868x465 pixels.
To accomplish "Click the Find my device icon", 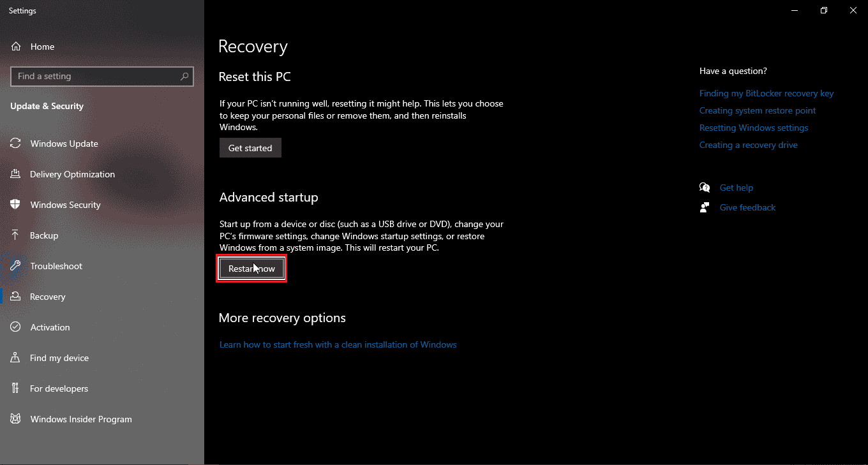I will (x=16, y=358).
